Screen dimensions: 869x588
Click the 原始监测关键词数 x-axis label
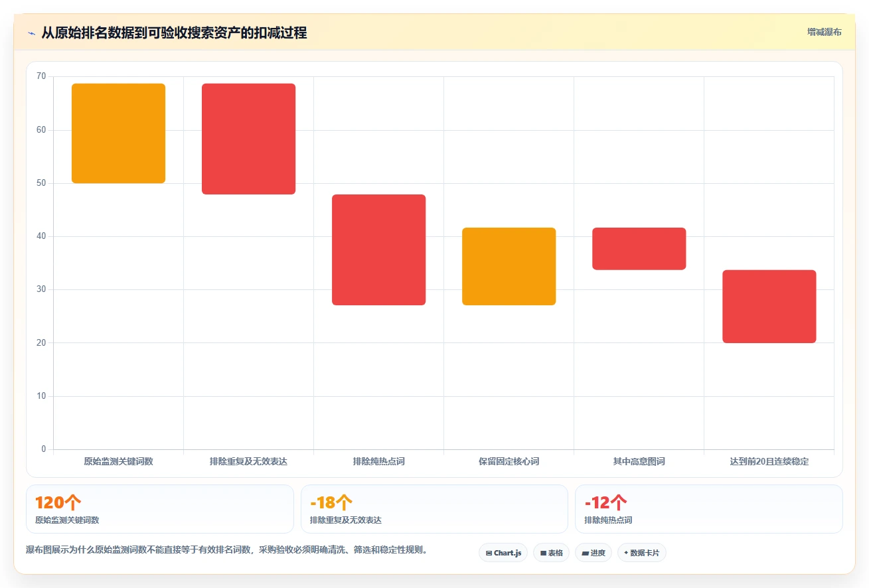(118, 461)
